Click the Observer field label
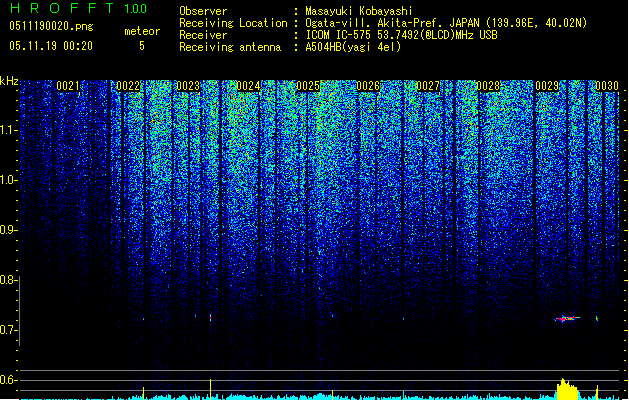Screen dimensions: 629x400 tap(203, 11)
